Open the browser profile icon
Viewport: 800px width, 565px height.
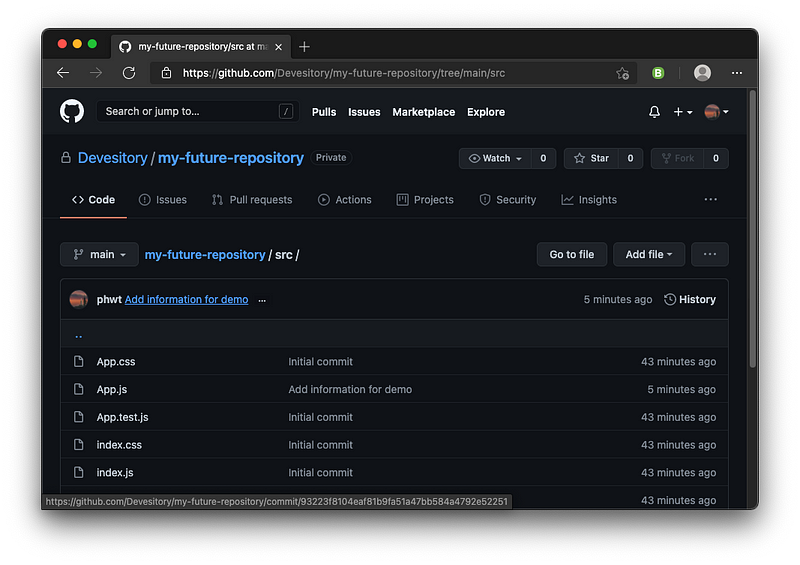[702, 73]
